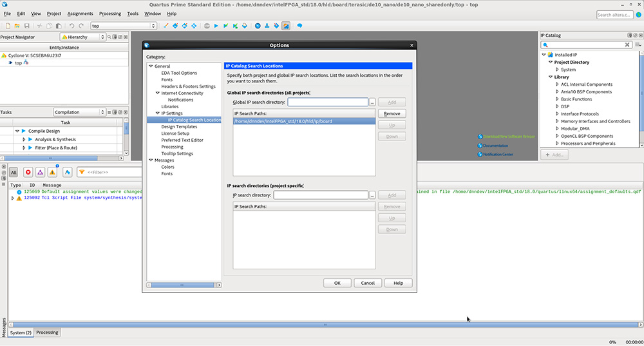Click the Open file folder icon
The width and height of the screenshot is (644, 346).
pyautogui.click(x=17, y=26)
